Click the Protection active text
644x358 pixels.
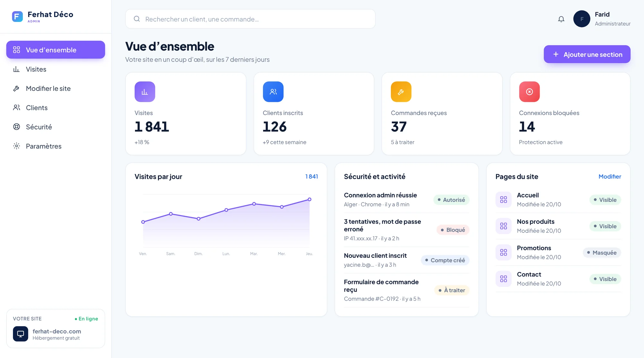click(x=541, y=142)
